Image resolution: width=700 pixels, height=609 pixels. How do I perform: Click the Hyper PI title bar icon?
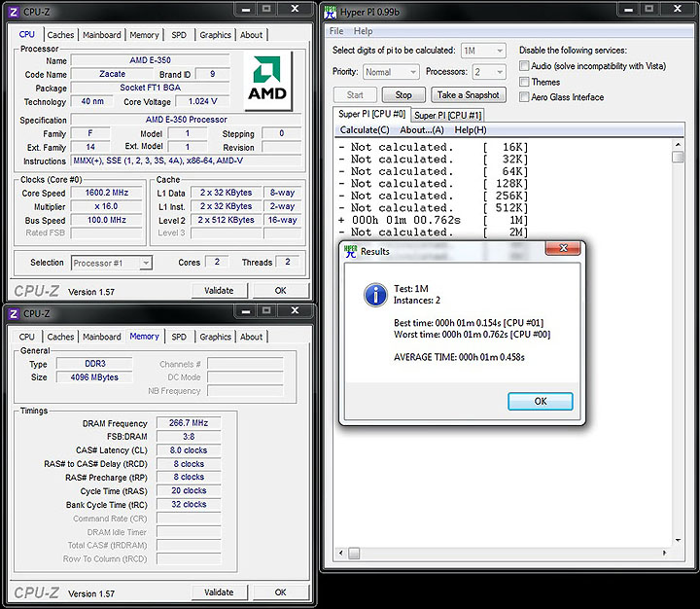(331, 12)
